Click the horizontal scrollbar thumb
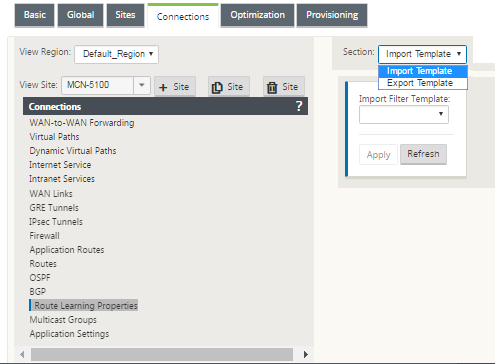501x364 pixels. tap(162, 354)
